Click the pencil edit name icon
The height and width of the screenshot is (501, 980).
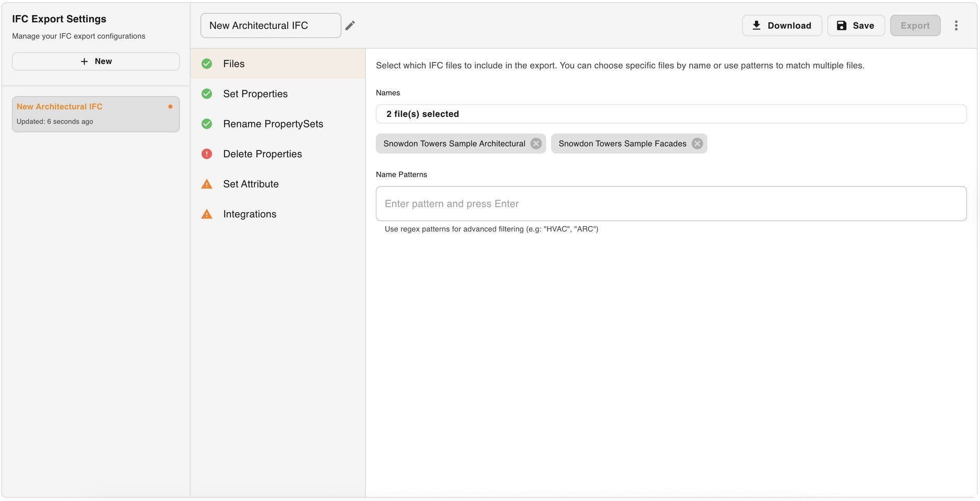pyautogui.click(x=350, y=26)
